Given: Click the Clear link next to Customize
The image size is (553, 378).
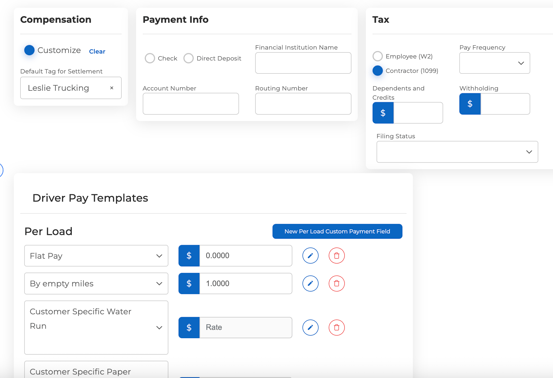Looking at the screenshot, I should click(97, 51).
